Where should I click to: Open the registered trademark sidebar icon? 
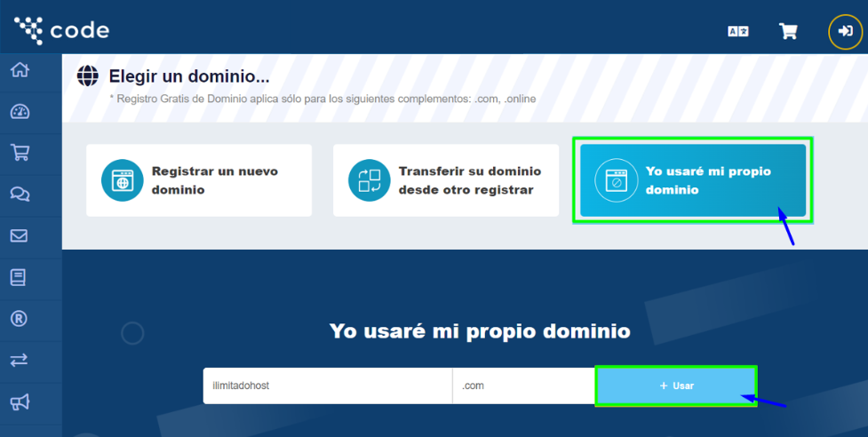click(x=19, y=319)
